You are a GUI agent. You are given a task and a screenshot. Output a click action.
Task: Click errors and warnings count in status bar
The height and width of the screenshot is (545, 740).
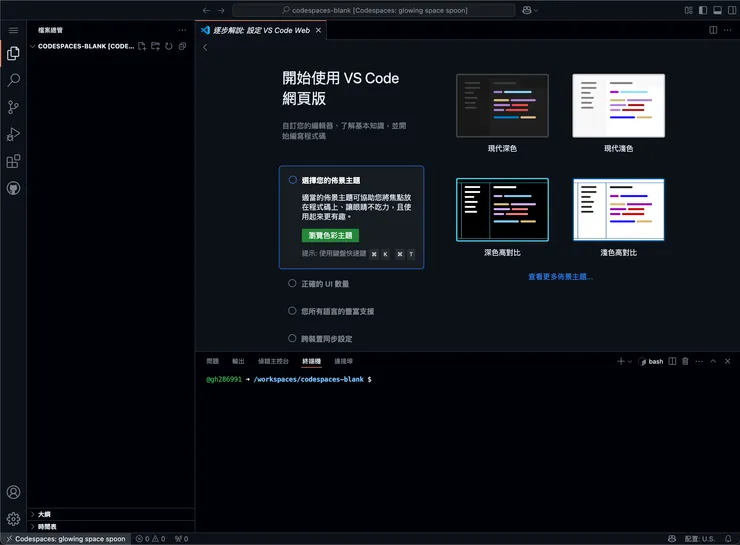point(151,539)
